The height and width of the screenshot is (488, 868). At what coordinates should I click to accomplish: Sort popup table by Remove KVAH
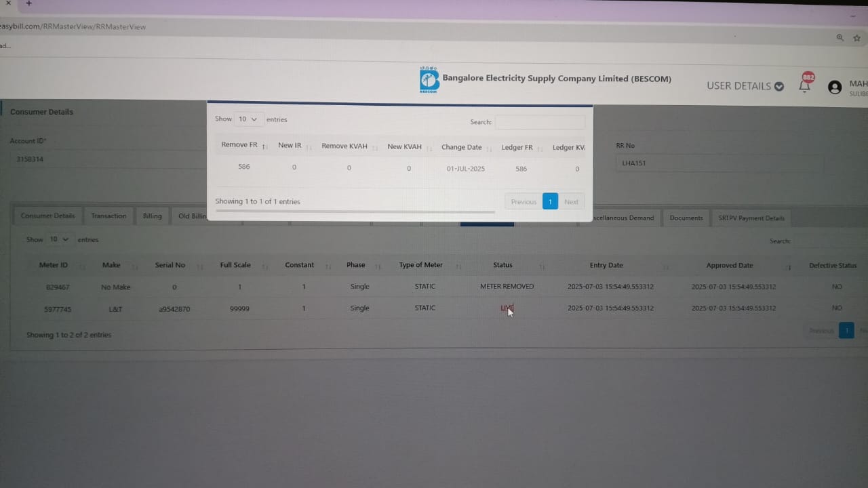click(x=349, y=146)
